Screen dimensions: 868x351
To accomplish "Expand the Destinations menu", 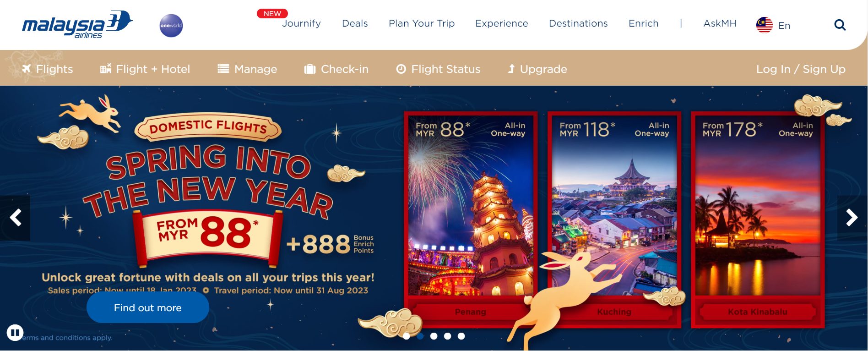I will pos(578,23).
